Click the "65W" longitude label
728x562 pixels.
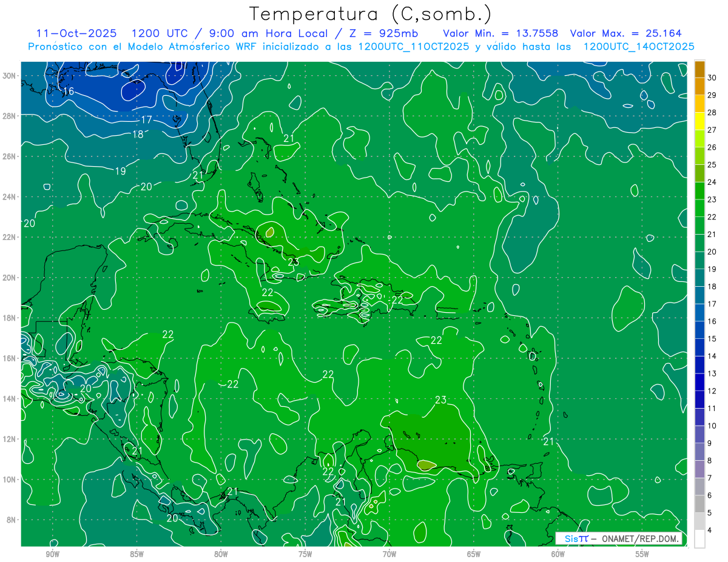tap(474, 554)
